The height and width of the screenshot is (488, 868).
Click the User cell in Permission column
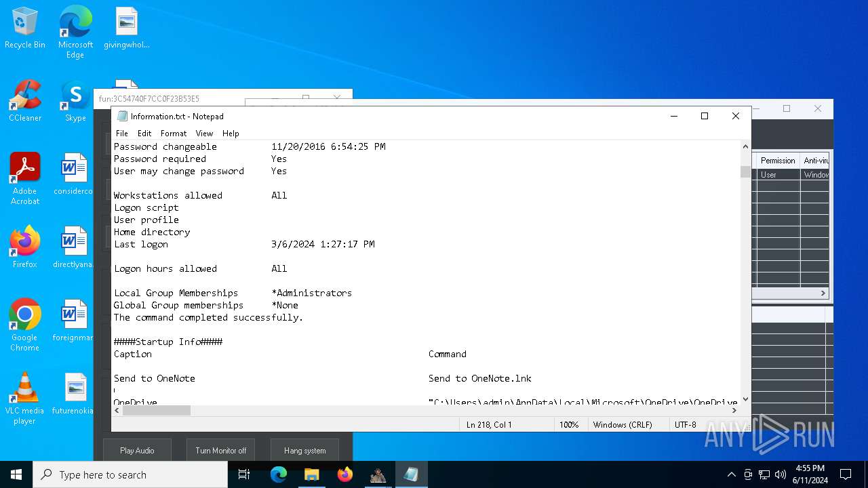coord(777,174)
